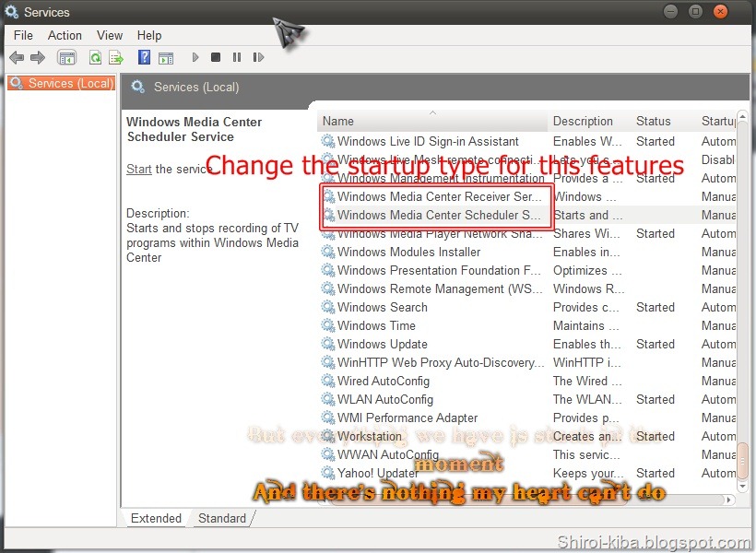Screen dimensions: 756x553
Task: Open the blue Help question-mark icon
Action: pos(144,57)
